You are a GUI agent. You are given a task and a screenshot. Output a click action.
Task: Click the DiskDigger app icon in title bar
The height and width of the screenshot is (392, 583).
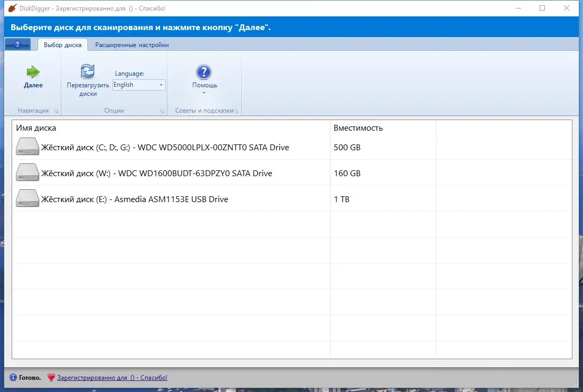12,8
